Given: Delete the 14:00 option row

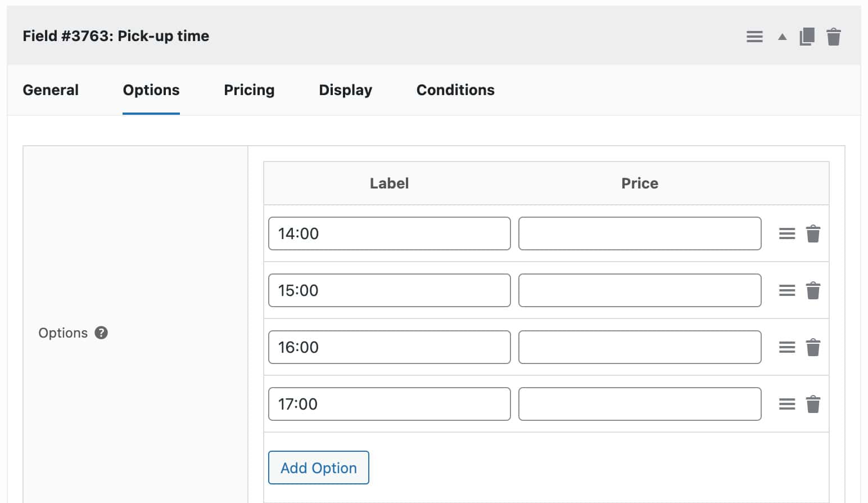Looking at the screenshot, I should click(813, 233).
